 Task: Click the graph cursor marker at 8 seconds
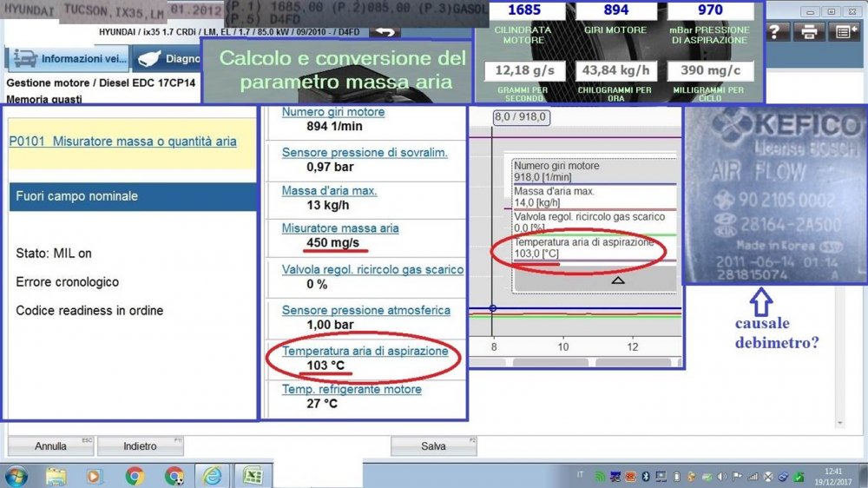(x=492, y=308)
